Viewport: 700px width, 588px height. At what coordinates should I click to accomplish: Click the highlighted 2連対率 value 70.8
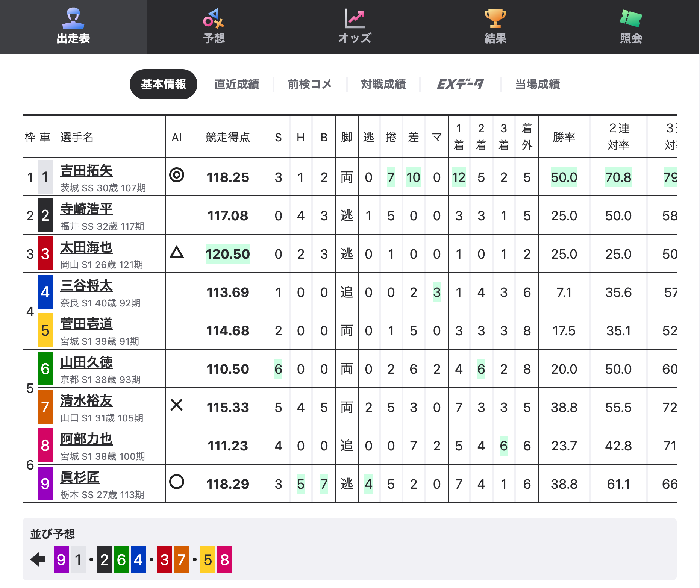618,177
